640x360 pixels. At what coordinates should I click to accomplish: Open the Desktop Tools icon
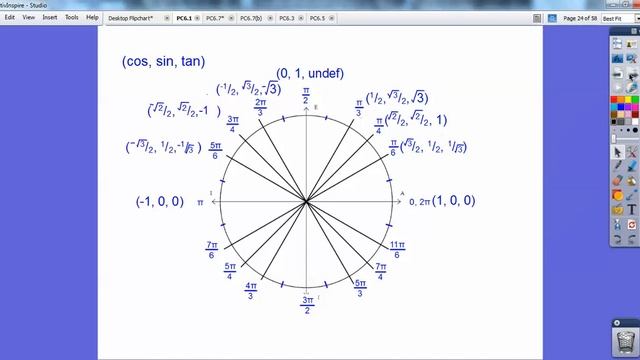tap(631, 58)
